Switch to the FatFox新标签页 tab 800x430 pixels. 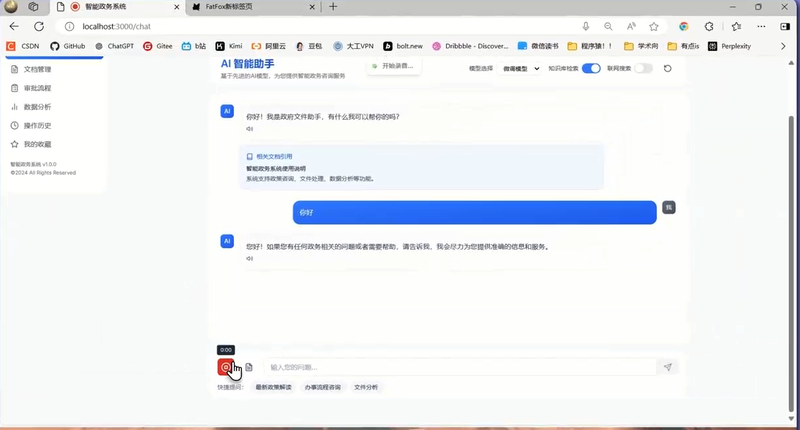pyautogui.click(x=253, y=7)
